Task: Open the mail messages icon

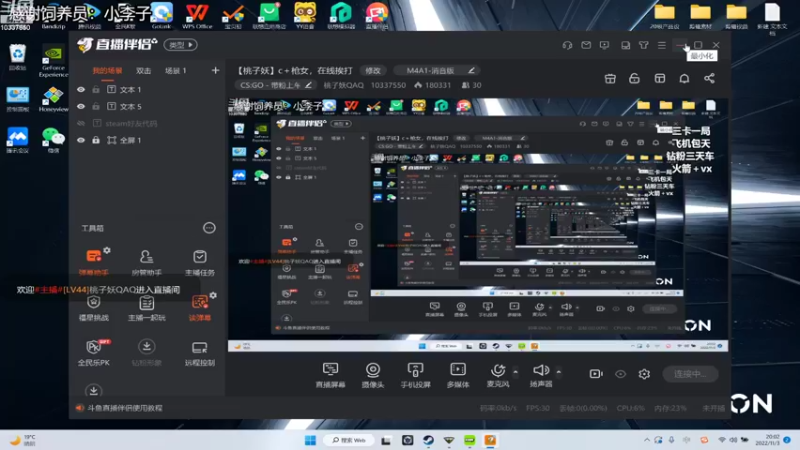Action: click(586, 45)
